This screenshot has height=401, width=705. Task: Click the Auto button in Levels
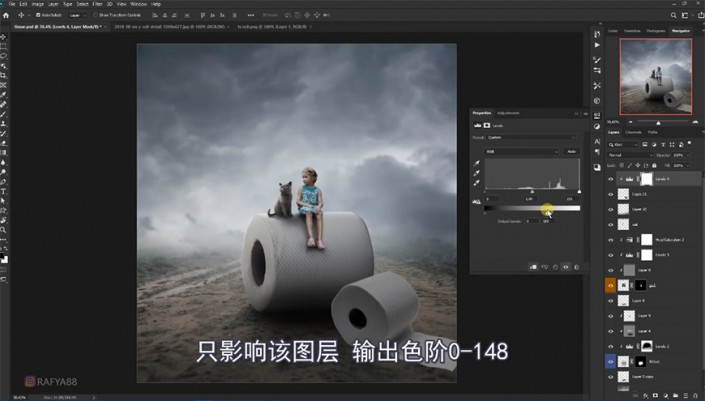(571, 151)
